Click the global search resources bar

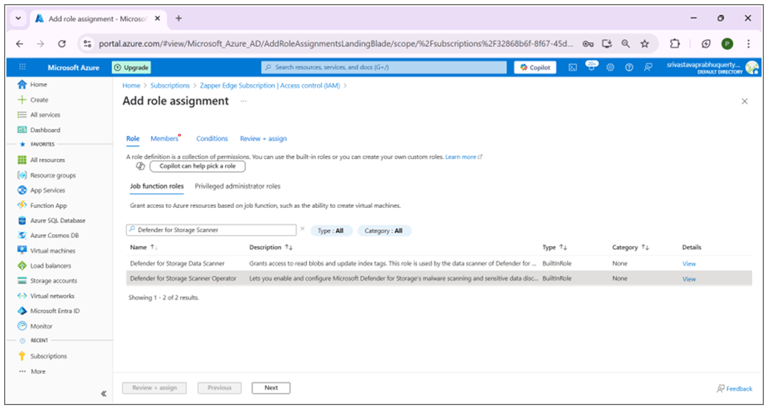pos(384,67)
